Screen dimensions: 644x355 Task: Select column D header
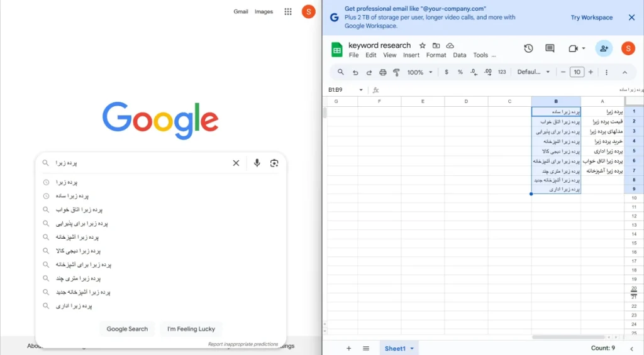click(466, 101)
